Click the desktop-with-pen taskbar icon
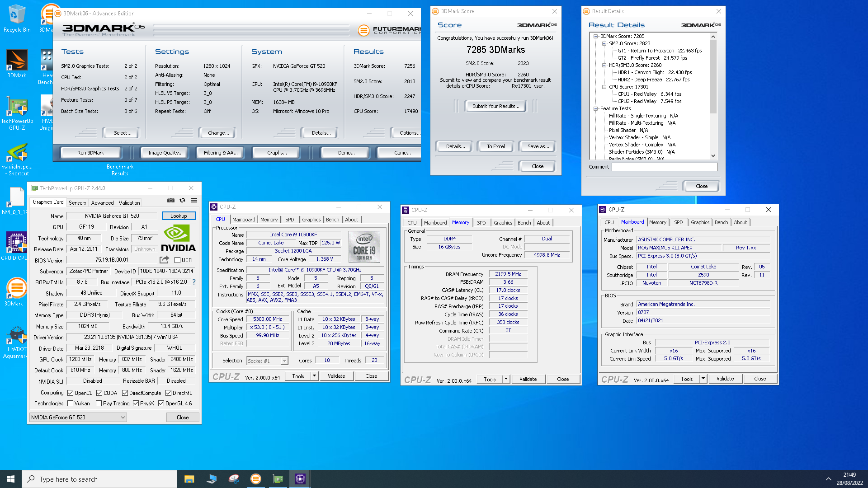Image resolution: width=868 pixels, height=488 pixels. [x=212, y=479]
